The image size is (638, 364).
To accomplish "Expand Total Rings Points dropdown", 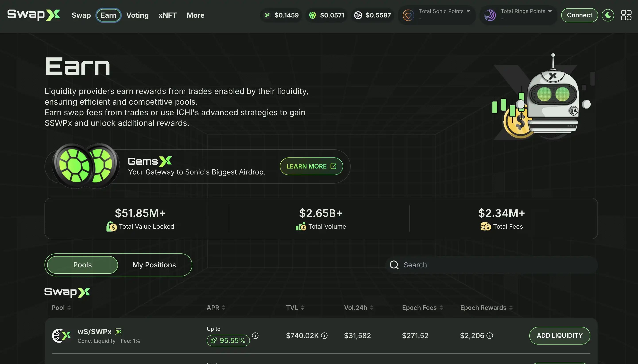I will (550, 11).
